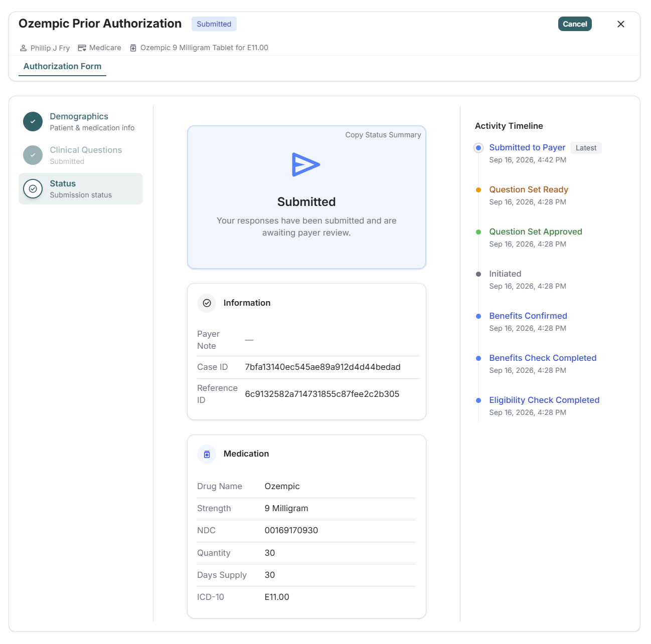Open the Initiated timeline event

(505, 274)
